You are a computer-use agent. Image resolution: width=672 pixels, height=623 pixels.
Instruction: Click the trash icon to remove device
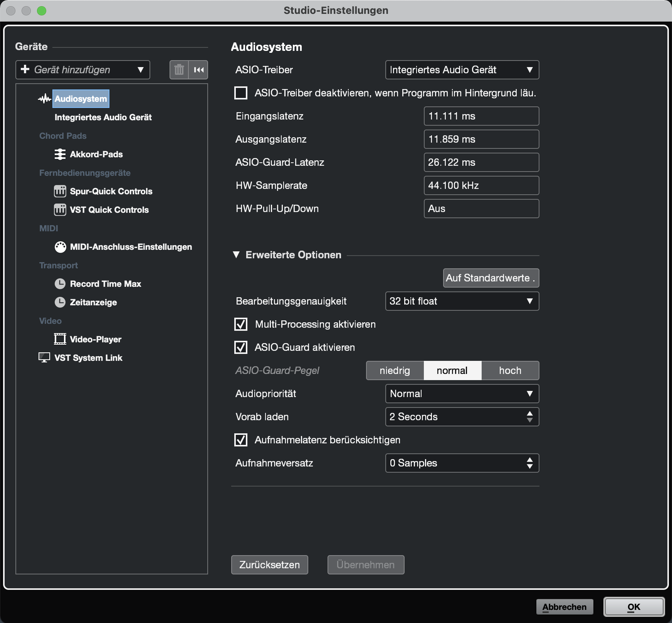(x=179, y=70)
